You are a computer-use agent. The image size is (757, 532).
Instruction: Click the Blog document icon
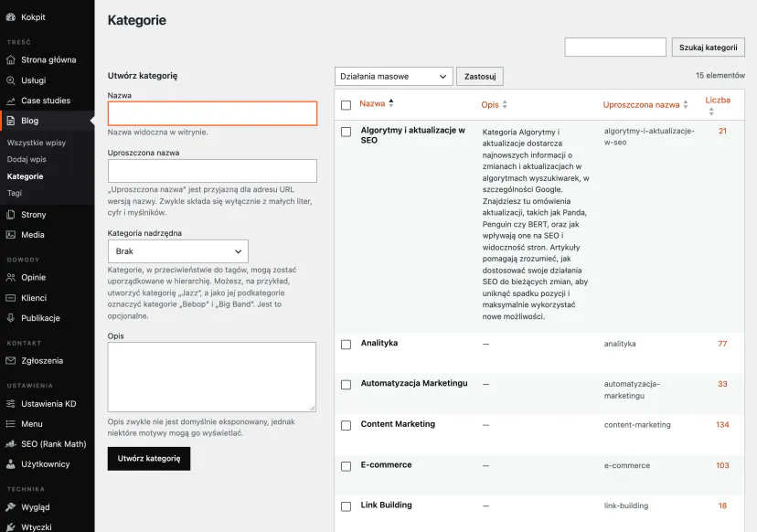(11, 121)
